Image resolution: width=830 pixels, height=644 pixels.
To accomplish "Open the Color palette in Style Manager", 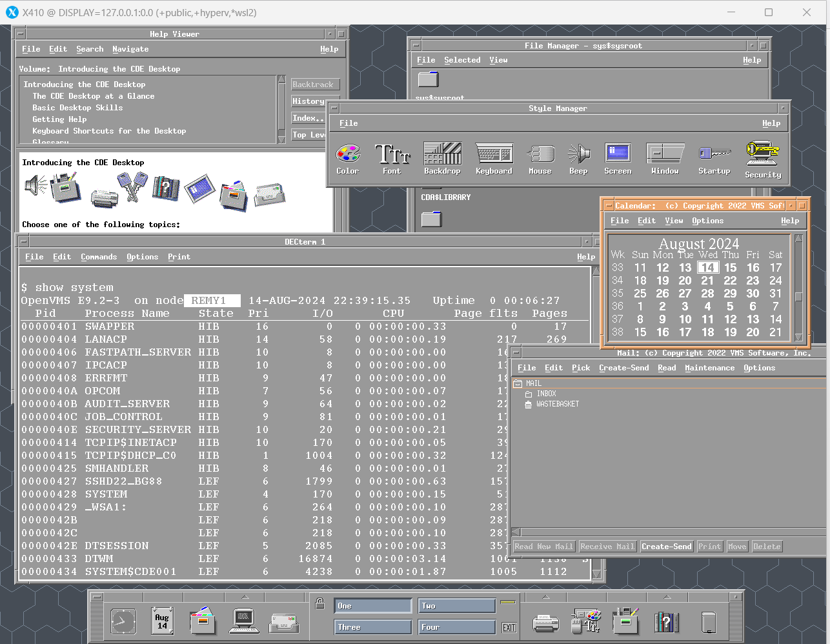I will pos(348,155).
